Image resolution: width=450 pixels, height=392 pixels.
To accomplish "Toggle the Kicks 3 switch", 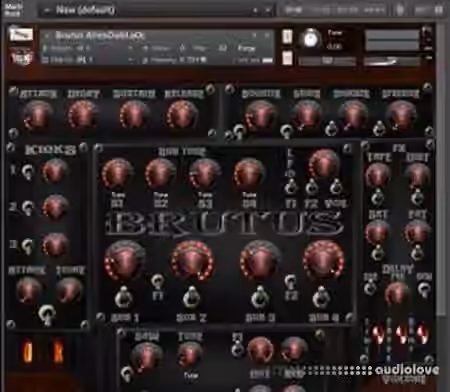I will [x=27, y=246].
